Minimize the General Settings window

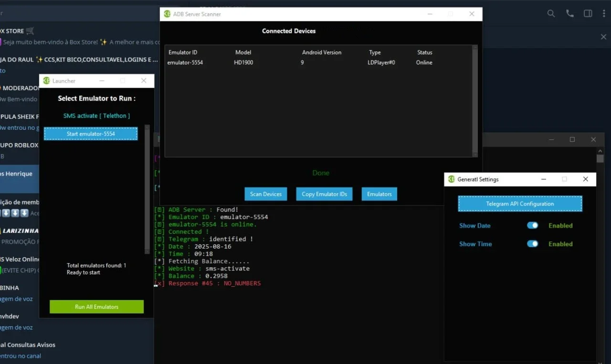pyautogui.click(x=544, y=179)
